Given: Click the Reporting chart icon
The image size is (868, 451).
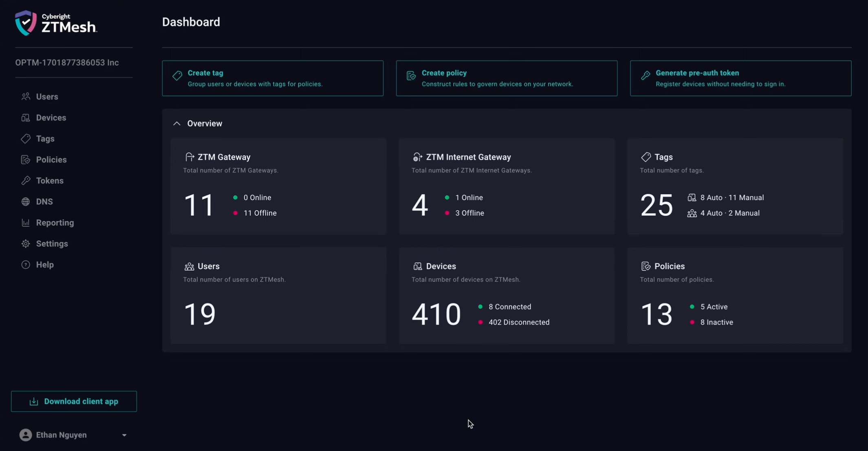Looking at the screenshot, I should click(25, 223).
